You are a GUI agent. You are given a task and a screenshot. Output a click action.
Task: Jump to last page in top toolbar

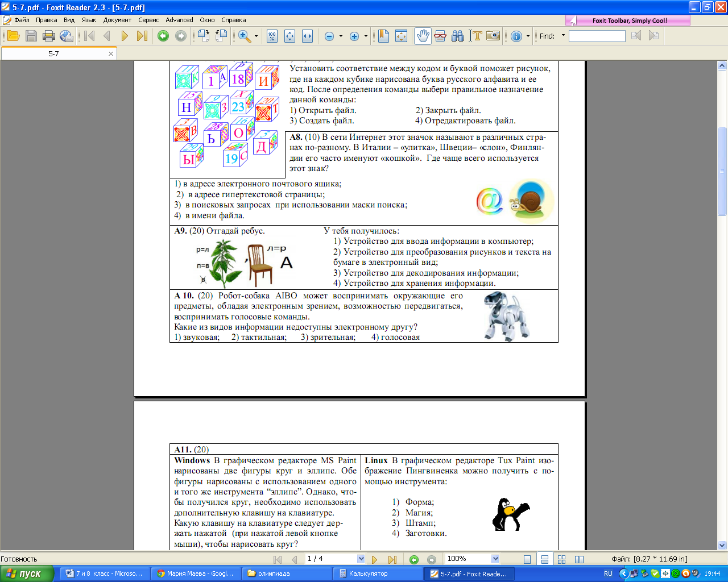click(x=142, y=36)
